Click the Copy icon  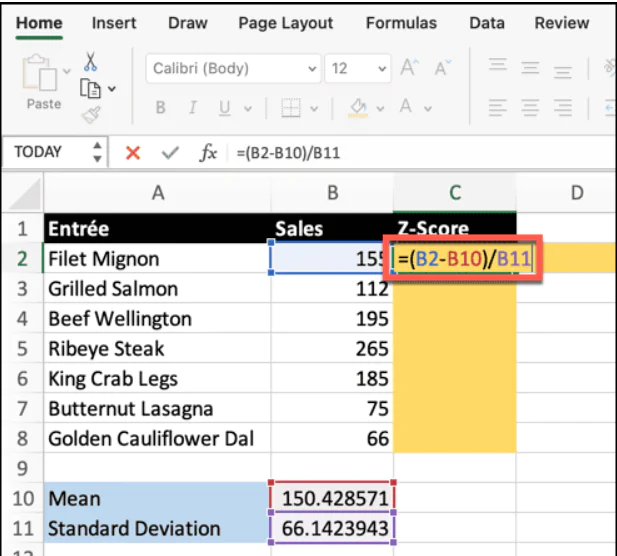pyautogui.click(x=91, y=88)
